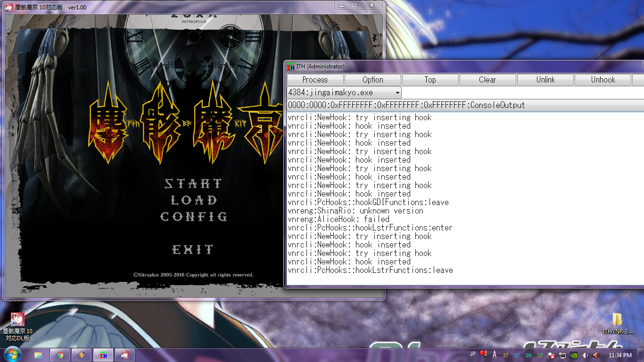Screen dimensions: 644x362
Task: Open Action Center flag tray icon
Action: click(x=551, y=355)
